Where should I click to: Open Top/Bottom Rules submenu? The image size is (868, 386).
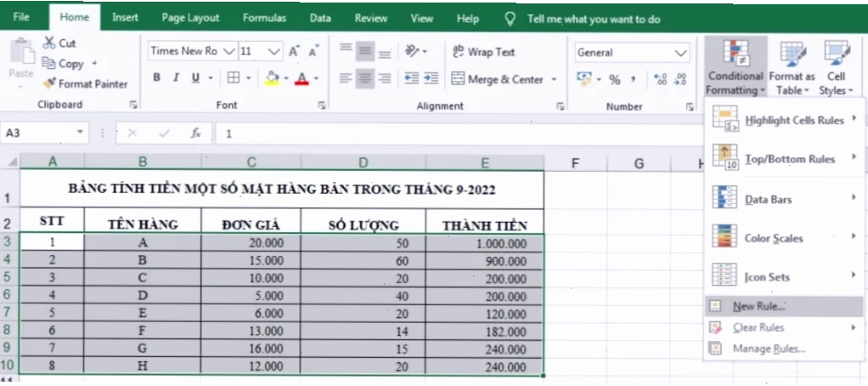[x=784, y=158]
